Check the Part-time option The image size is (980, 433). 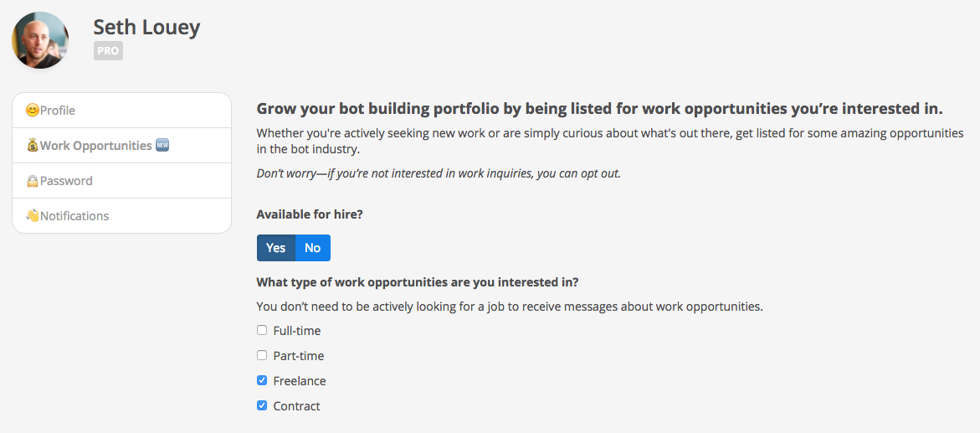click(262, 355)
